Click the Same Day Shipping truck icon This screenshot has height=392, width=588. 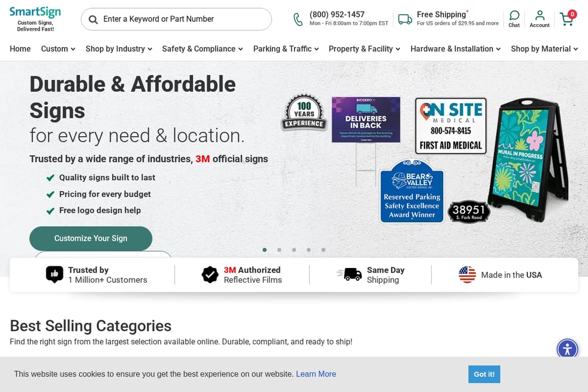point(349,274)
